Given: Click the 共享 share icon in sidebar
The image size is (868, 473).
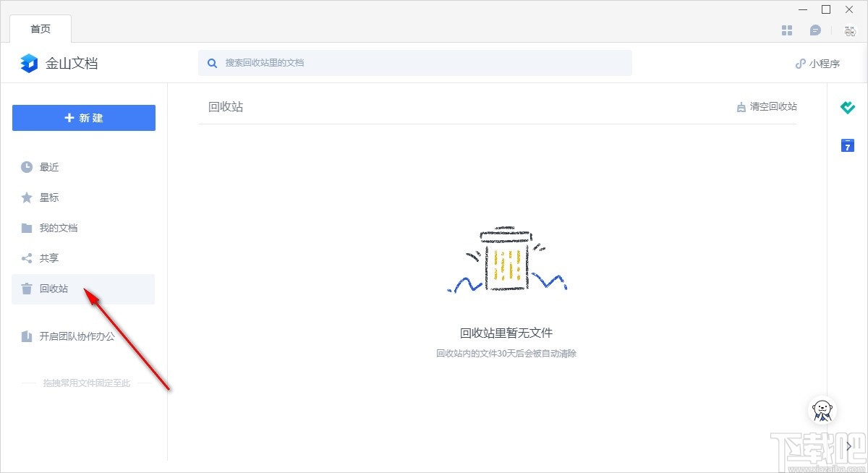Looking at the screenshot, I should 25,258.
